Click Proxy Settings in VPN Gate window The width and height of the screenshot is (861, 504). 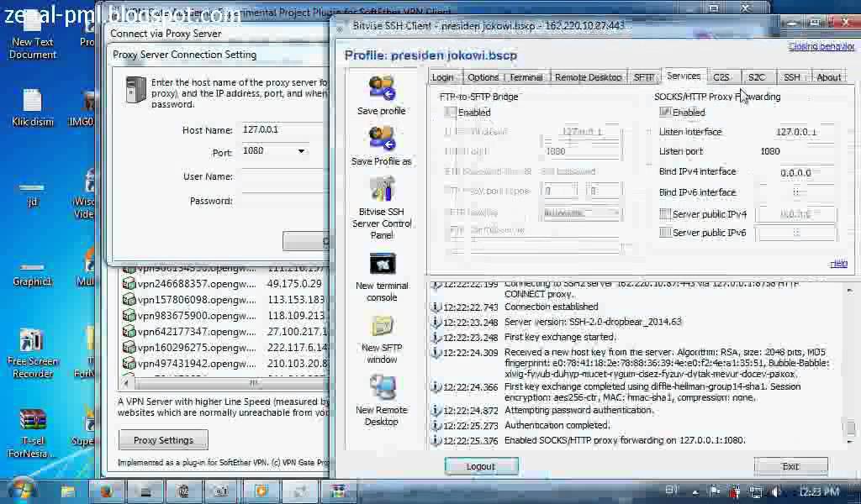coord(164,440)
